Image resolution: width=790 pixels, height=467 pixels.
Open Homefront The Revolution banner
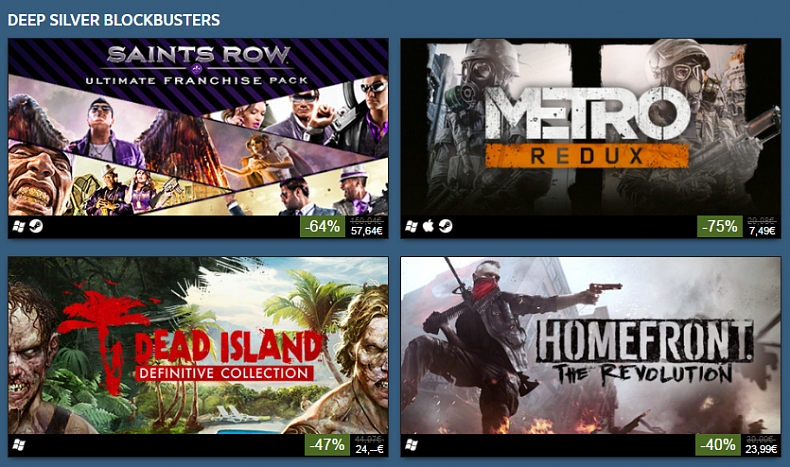click(x=590, y=346)
